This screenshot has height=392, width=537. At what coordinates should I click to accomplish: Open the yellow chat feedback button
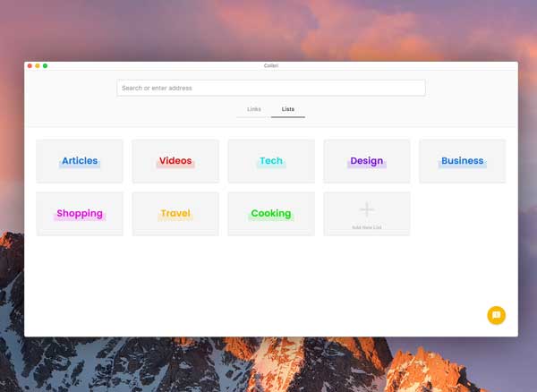pos(496,315)
